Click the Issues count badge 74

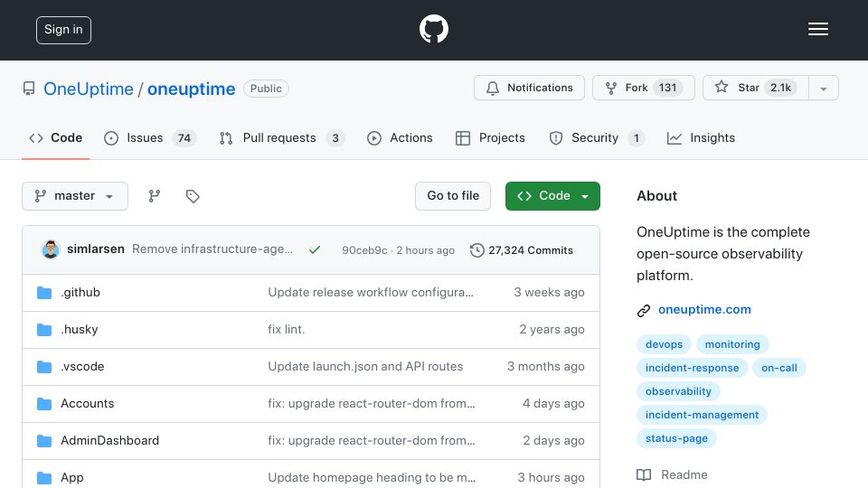coord(184,137)
